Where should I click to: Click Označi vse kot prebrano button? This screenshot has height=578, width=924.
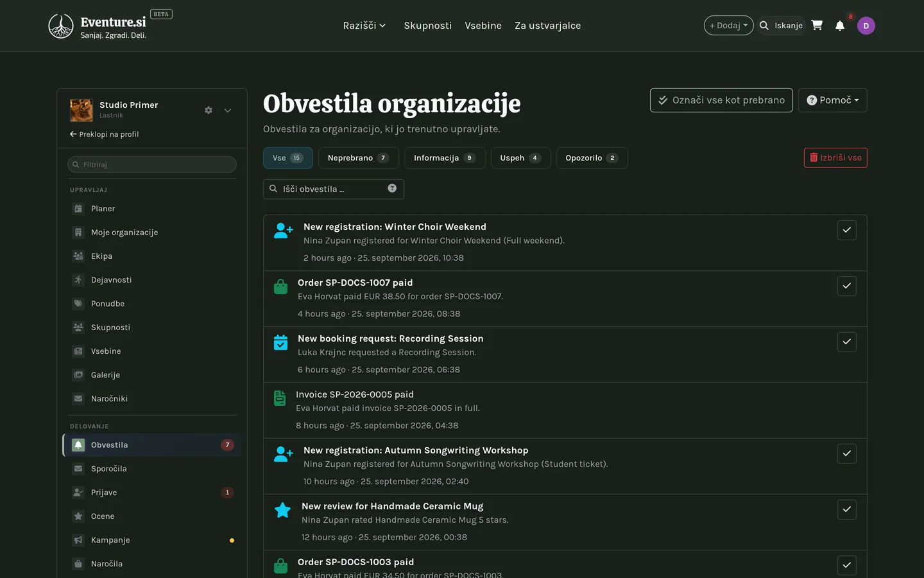[721, 100]
